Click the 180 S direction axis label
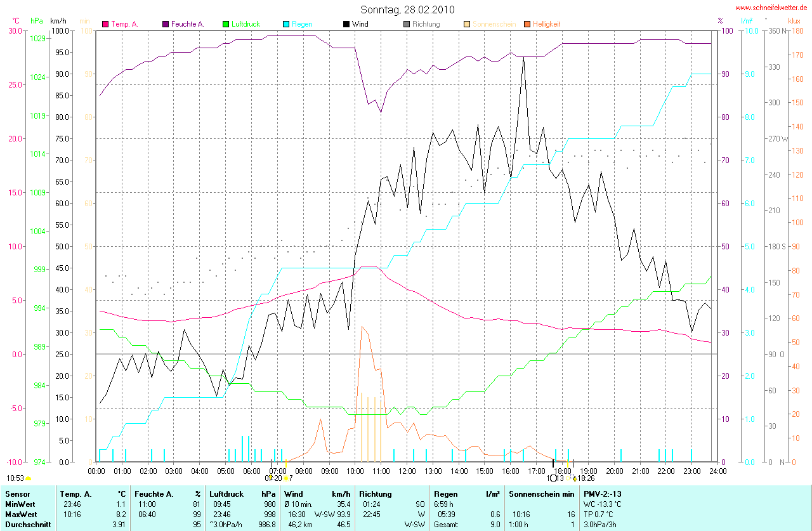Image resolution: width=812 pixels, height=531 pixels. pos(776,246)
